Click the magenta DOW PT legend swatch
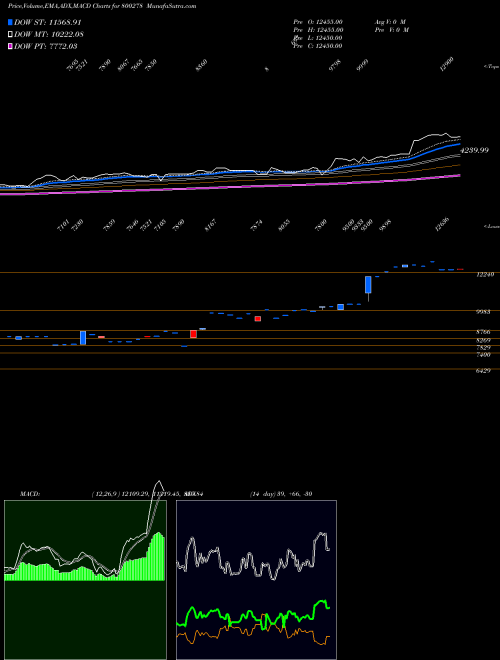Screen dimensions: 500x660 coord(11,46)
